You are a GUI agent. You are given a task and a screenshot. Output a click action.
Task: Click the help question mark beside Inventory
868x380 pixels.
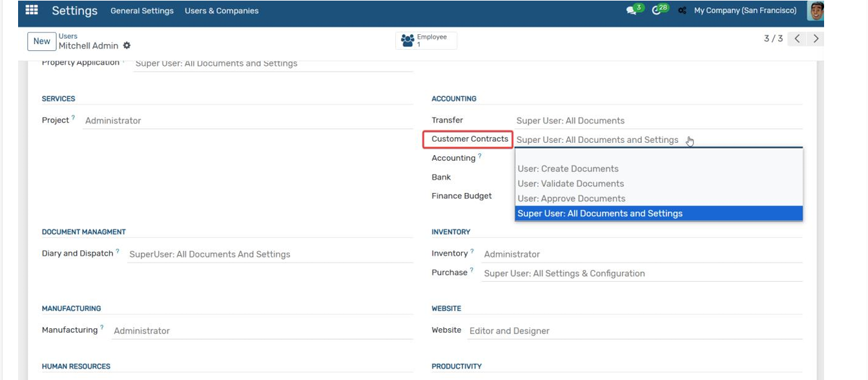[x=472, y=251]
